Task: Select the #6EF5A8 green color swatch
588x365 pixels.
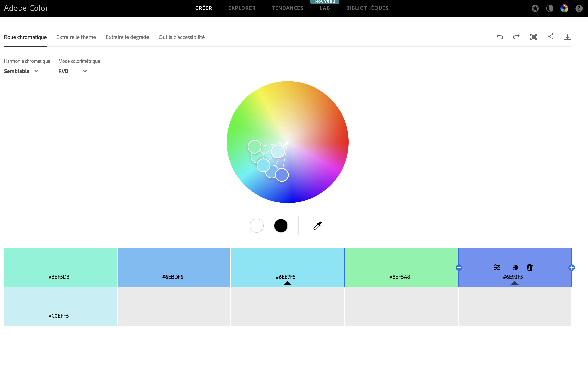Action: 401,263
